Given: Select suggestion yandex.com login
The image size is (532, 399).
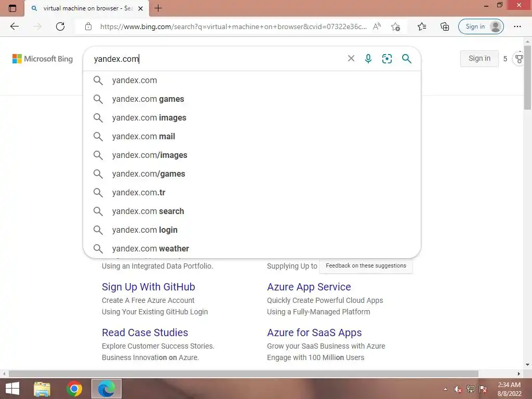Looking at the screenshot, I should pos(252,230).
